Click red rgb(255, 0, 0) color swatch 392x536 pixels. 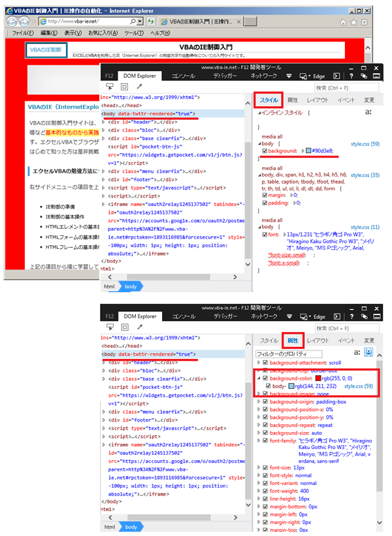click(x=318, y=378)
